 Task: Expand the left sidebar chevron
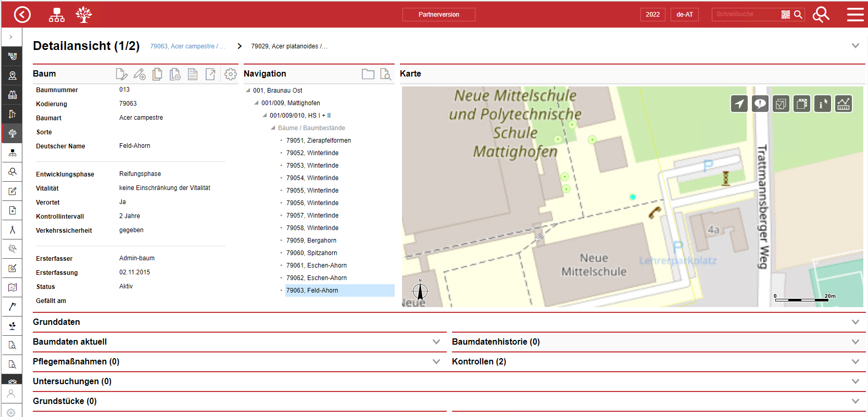tap(11, 37)
